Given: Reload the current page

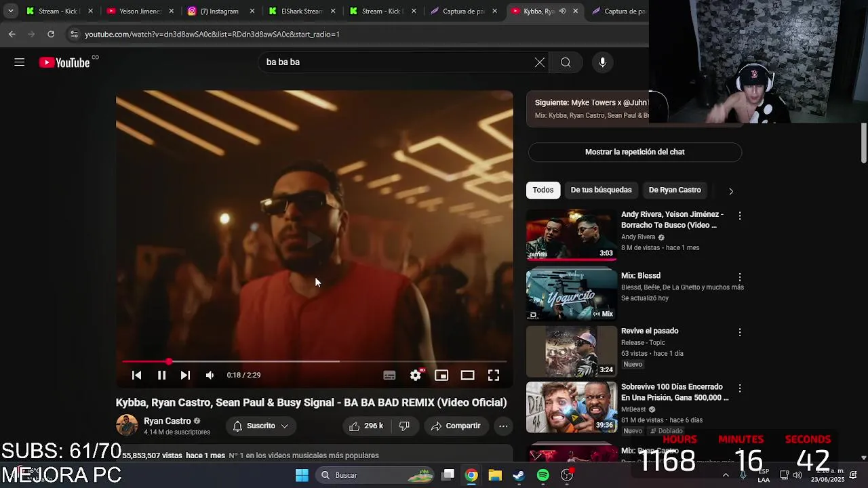Looking at the screenshot, I should [x=51, y=34].
